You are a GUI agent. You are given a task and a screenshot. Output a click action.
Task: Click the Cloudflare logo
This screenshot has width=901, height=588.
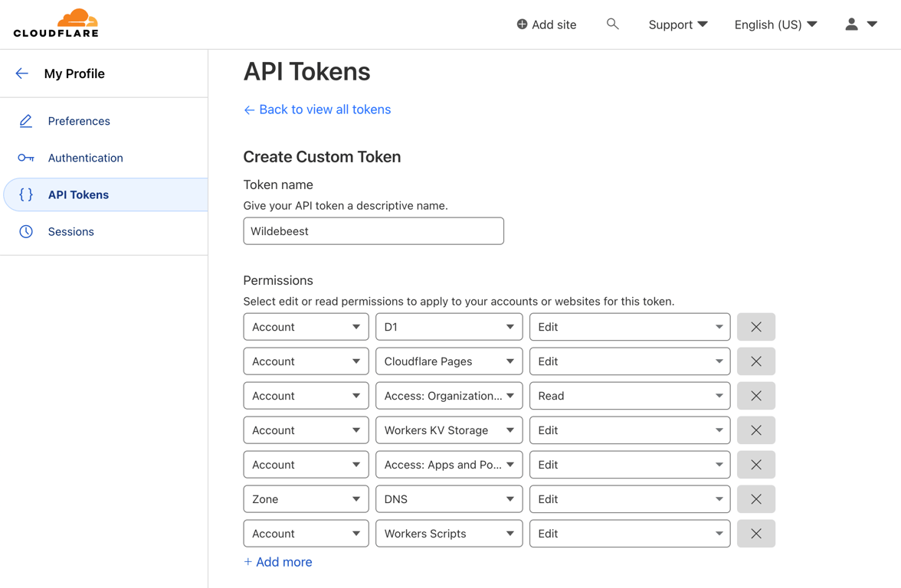56,24
